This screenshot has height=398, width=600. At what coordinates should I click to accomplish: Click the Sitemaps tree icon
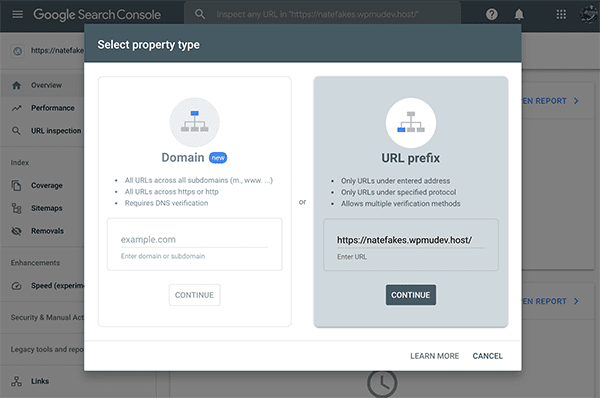point(16,208)
